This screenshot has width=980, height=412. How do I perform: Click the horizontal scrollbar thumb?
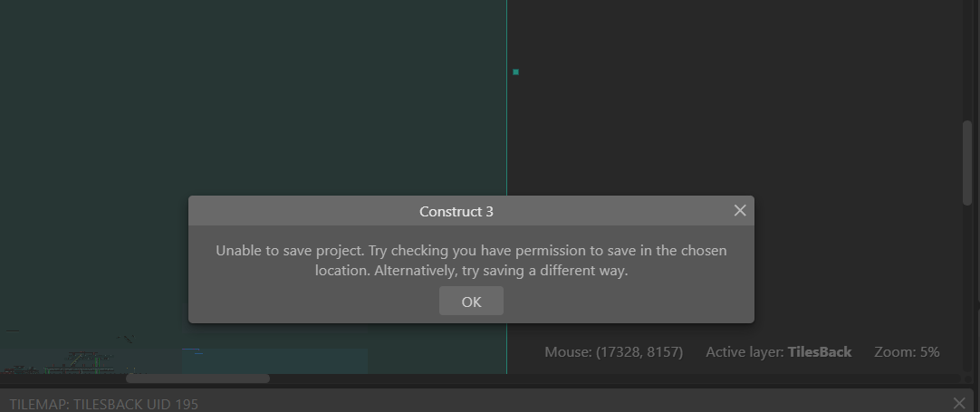[x=197, y=378]
